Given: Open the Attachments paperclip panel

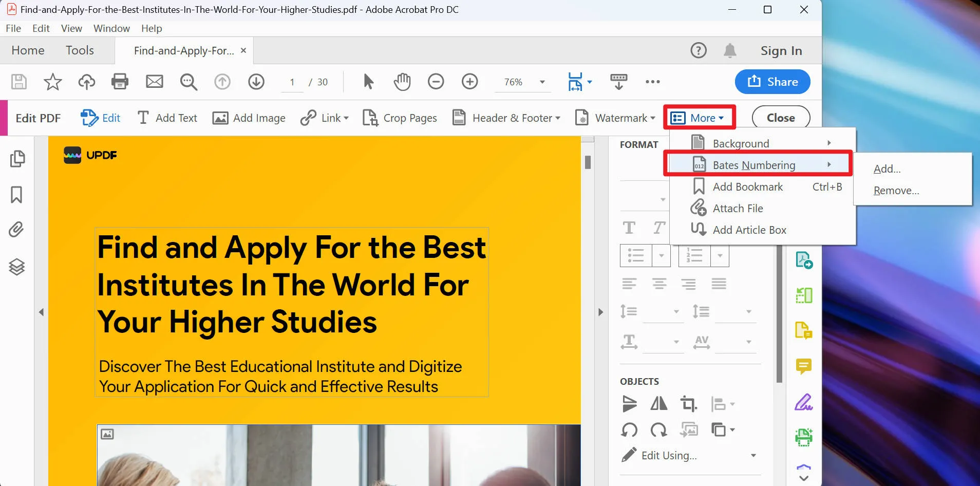Looking at the screenshot, I should tap(16, 230).
